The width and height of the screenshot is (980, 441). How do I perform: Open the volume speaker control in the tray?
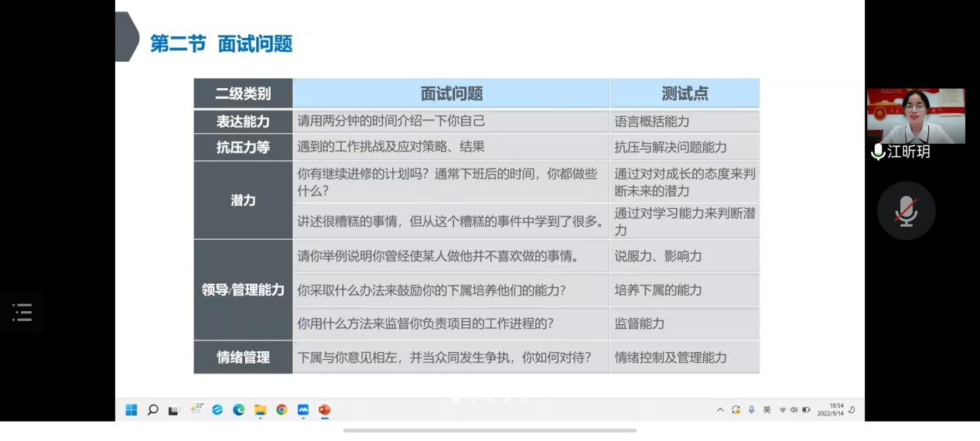[794, 410]
